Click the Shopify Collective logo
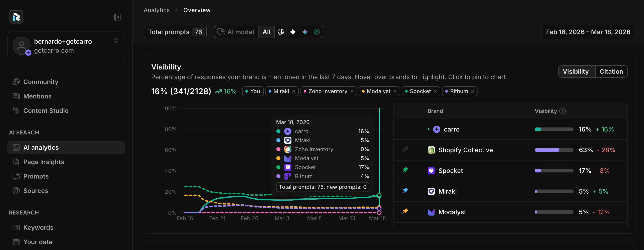644x250 pixels. pyautogui.click(x=431, y=150)
